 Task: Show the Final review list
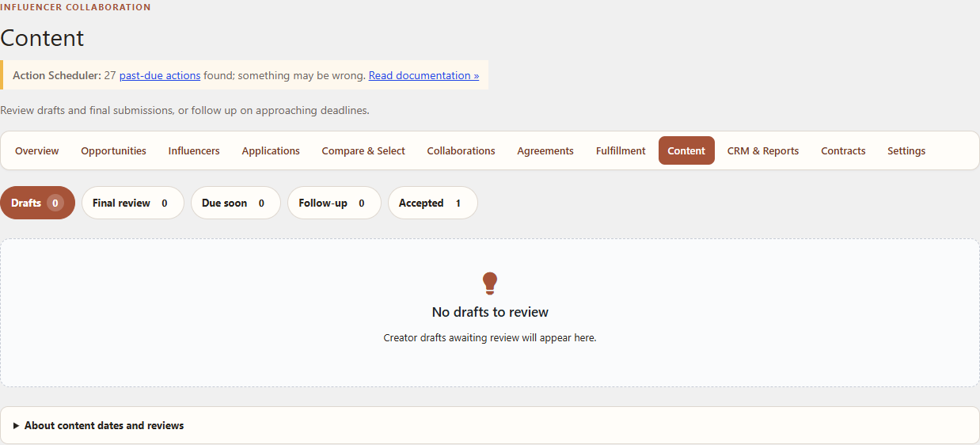(x=132, y=203)
